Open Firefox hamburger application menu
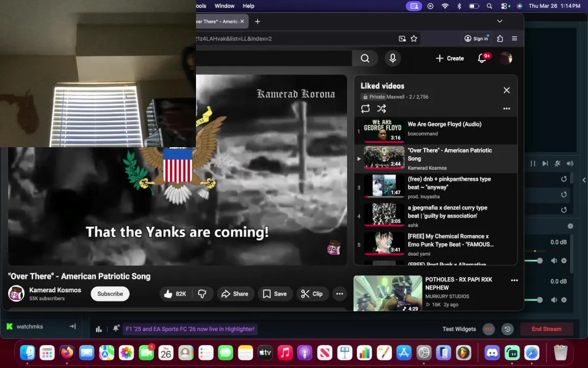 click(x=514, y=38)
